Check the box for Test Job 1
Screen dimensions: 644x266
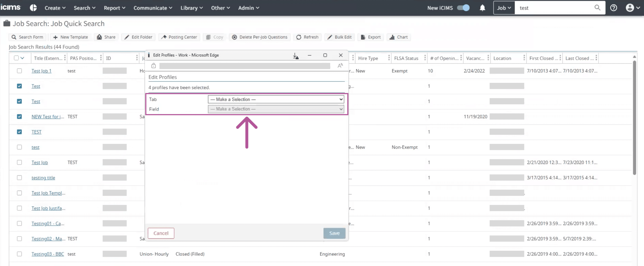coord(19,71)
